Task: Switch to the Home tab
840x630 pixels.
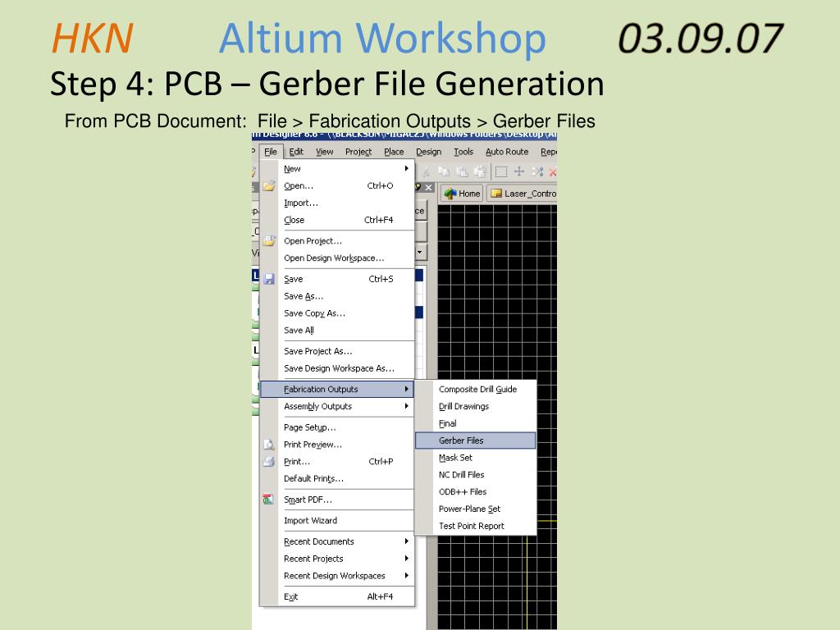Action: coord(462,194)
